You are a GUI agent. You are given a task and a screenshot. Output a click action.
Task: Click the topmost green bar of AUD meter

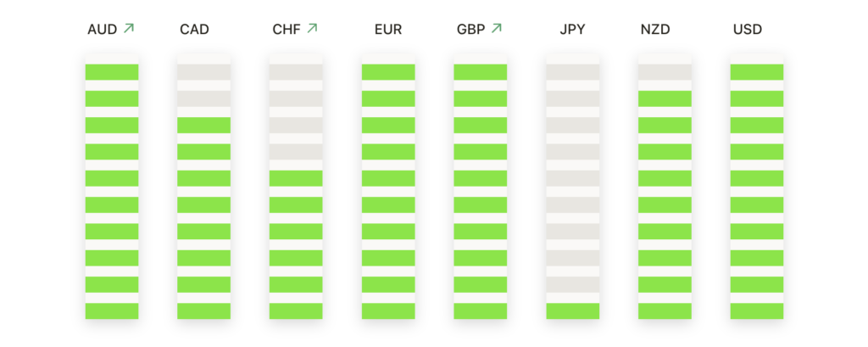[x=112, y=72]
